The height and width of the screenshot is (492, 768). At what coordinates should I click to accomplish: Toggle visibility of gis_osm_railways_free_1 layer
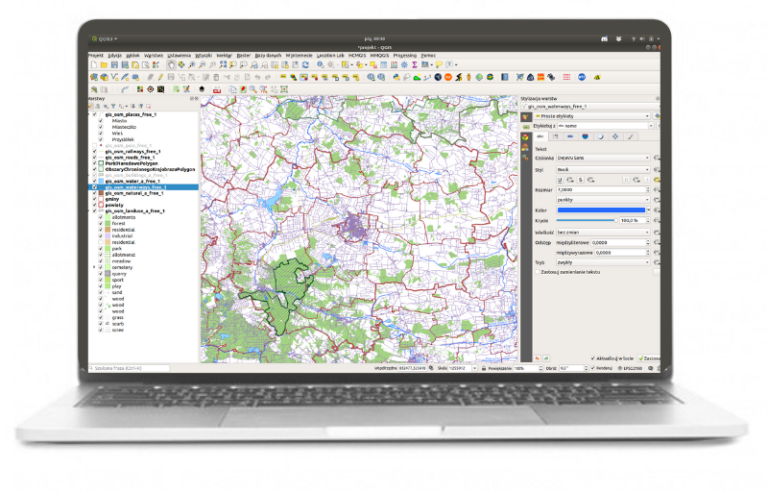click(95, 152)
